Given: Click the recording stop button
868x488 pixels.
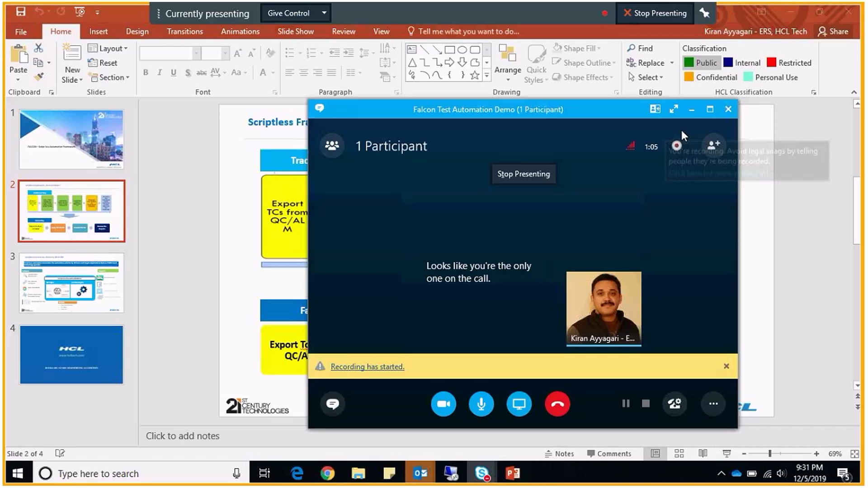Looking at the screenshot, I should click(x=645, y=404).
